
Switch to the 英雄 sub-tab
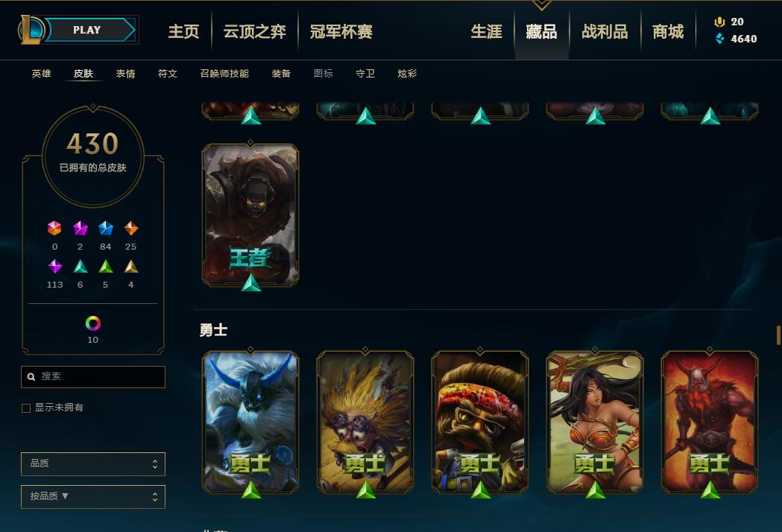coord(42,74)
